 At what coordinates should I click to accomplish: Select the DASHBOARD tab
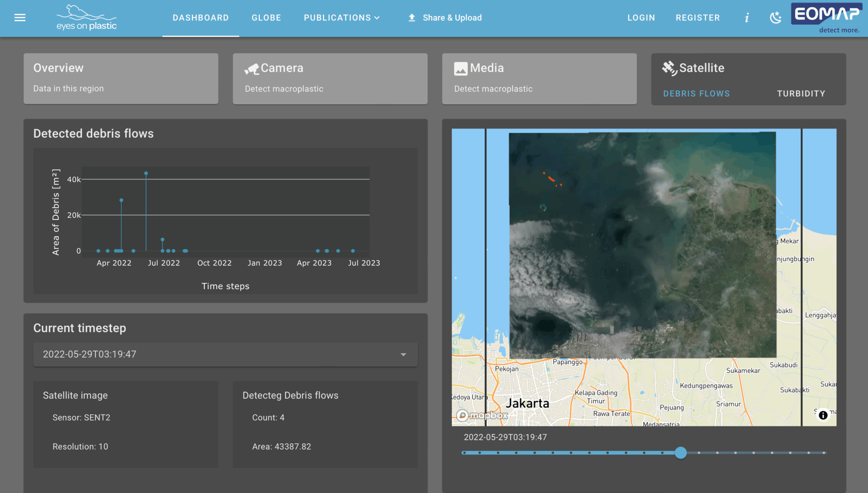pos(200,17)
